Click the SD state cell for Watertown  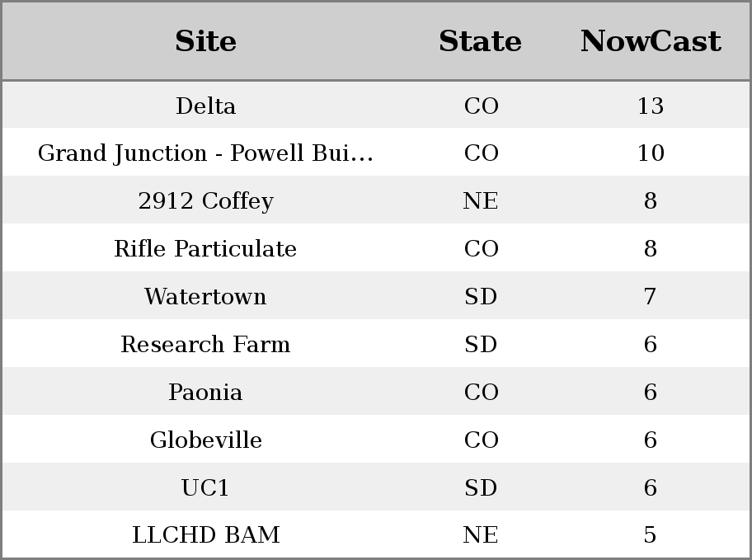[x=480, y=296]
